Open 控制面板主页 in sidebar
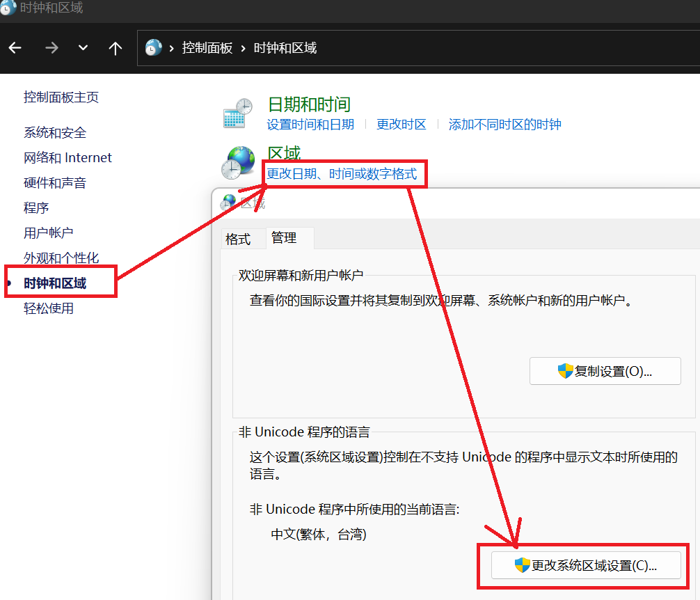This screenshot has width=700, height=600. [x=61, y=97]
